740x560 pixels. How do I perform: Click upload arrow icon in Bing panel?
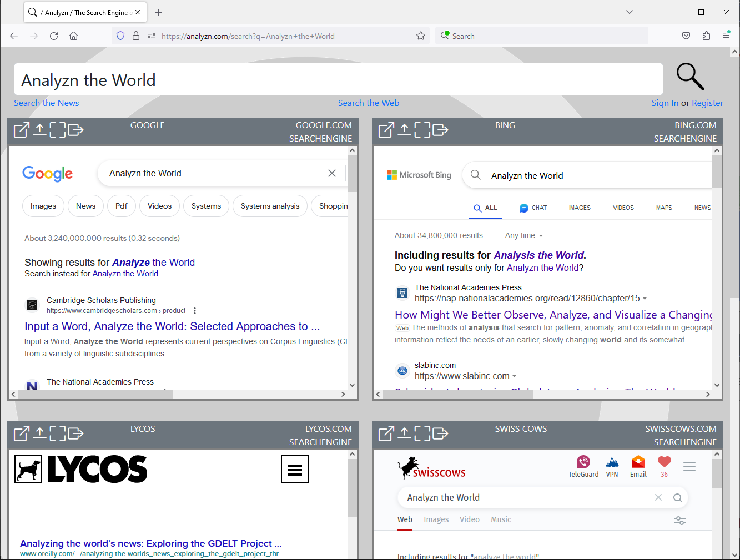tap(404, 130)
